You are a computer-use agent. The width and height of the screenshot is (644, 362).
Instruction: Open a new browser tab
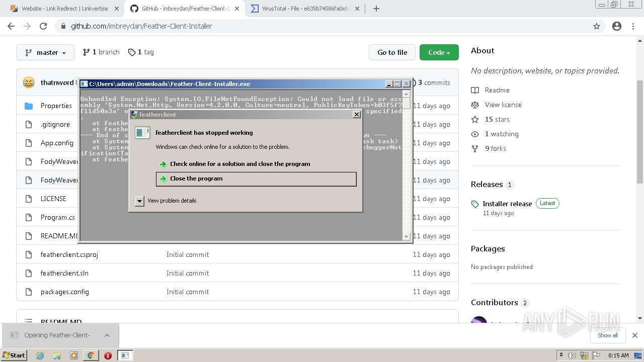pos(376,9)
